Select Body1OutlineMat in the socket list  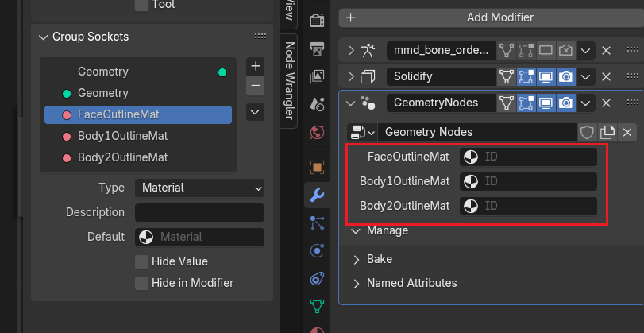[122, 136]
